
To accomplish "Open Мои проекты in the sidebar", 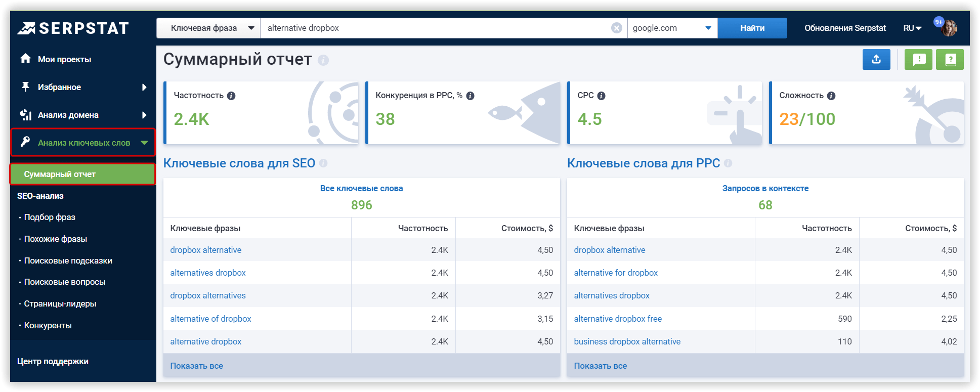I will [64, 59].
